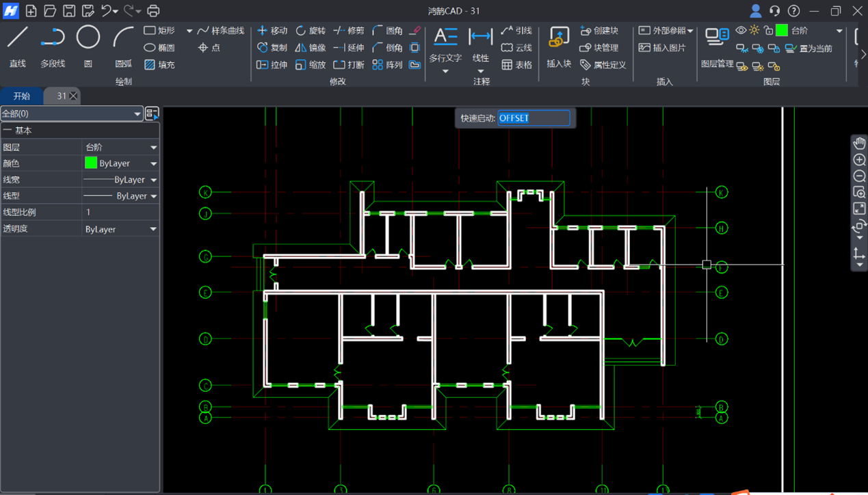Open 图层管理 (Layer Manager)
Screen dimensions: 868x495
tap(717, 46)
